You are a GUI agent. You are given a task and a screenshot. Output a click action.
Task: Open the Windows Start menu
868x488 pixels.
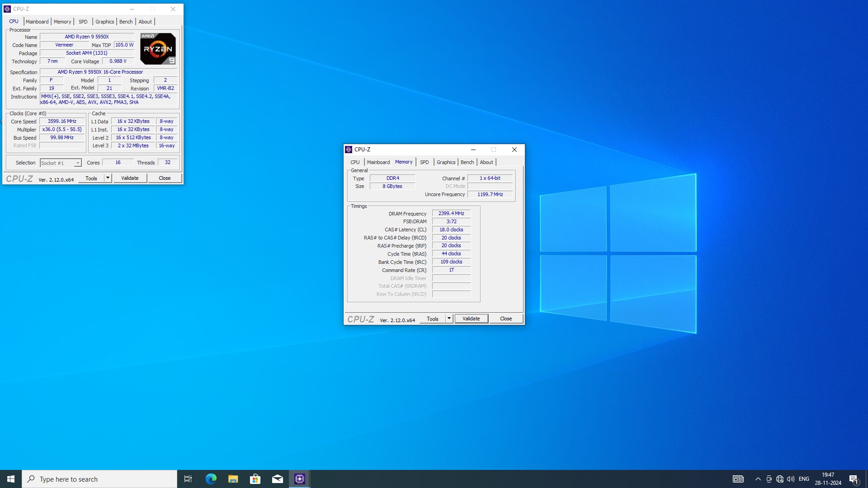[11, 479]
